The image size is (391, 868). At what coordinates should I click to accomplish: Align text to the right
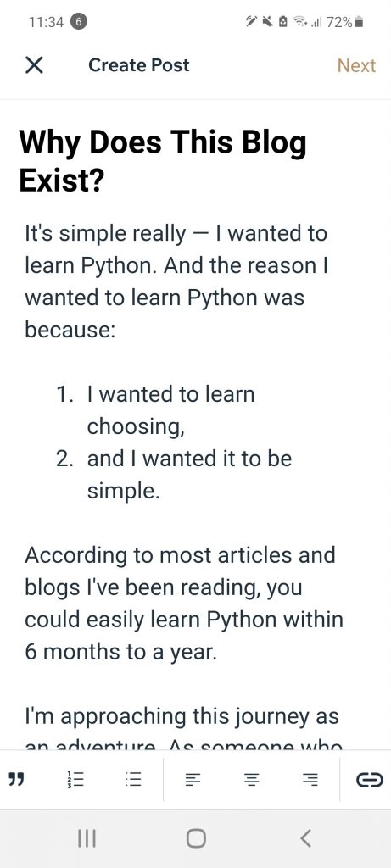(x=310, y=780)
